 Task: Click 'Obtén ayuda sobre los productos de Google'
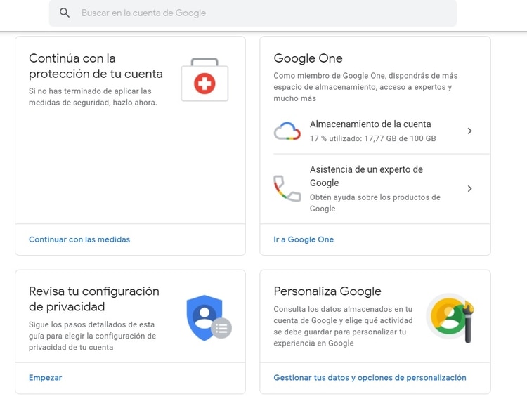coord(375,203)
